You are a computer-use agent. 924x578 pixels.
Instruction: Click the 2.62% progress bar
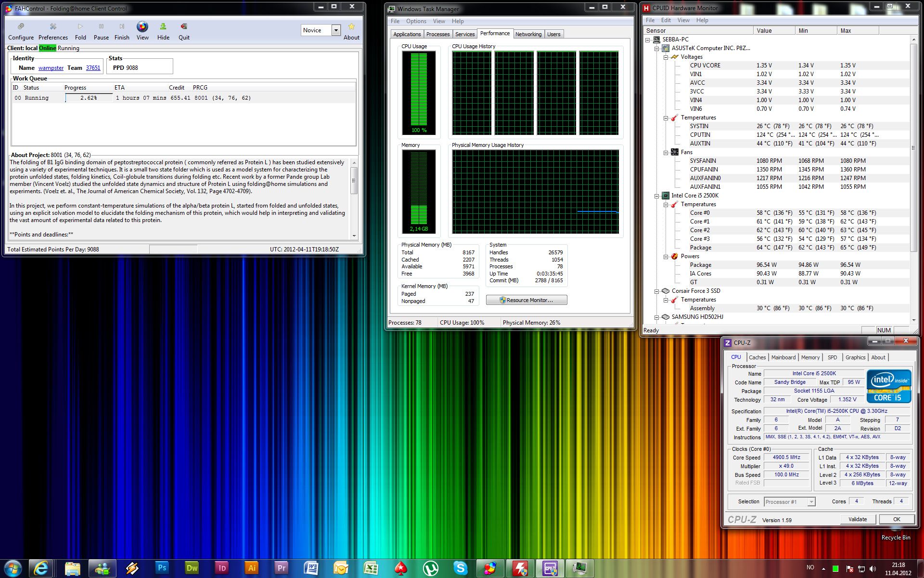point(89,98)
